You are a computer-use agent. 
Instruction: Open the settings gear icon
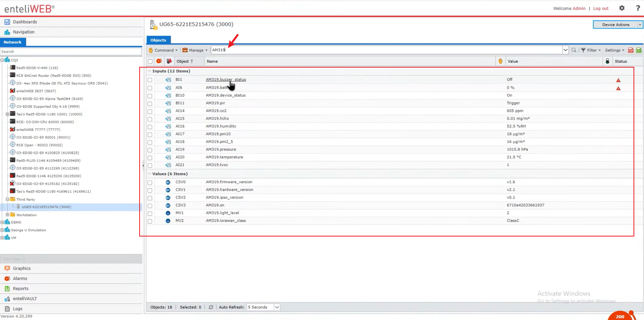[x=622, y=8]
